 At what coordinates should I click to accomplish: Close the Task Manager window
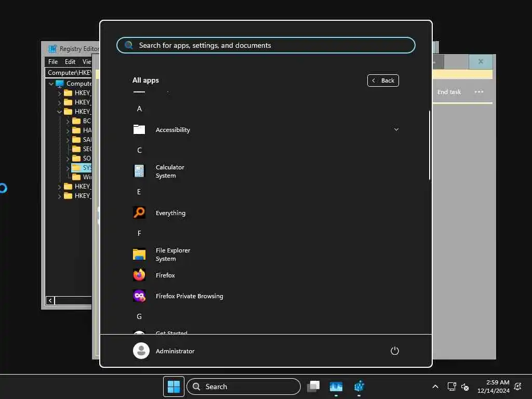[481, 61]
